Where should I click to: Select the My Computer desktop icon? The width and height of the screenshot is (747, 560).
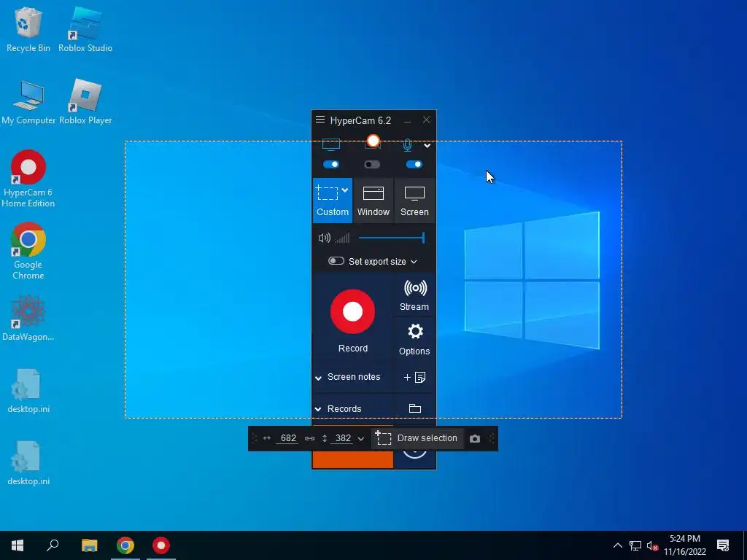(x=28, y=102)
